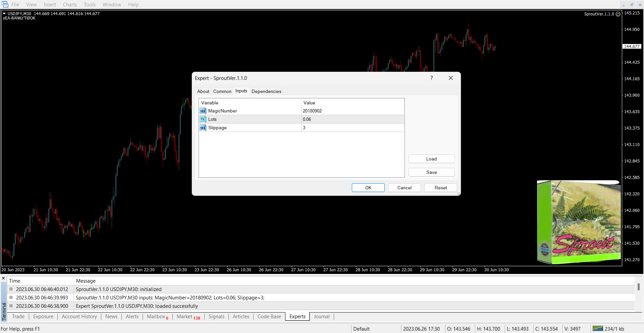Click the connection status bars icon
Screen dimensions: 644x333
(x=597, y=329)
